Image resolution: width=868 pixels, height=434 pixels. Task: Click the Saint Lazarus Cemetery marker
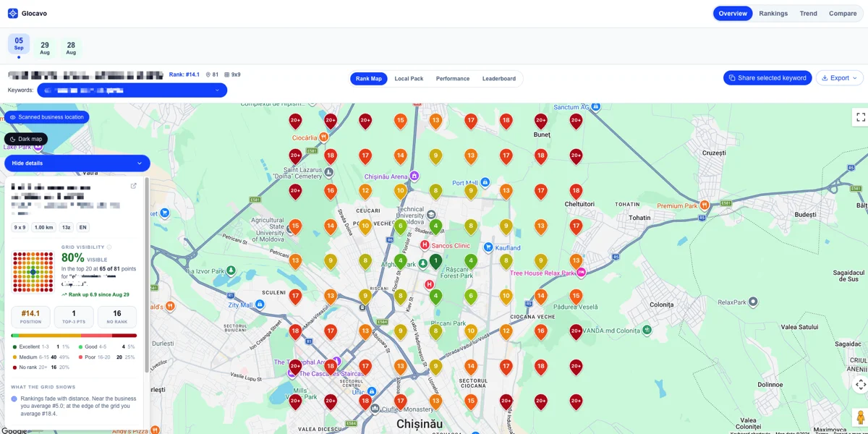click(x=328, y=172)
